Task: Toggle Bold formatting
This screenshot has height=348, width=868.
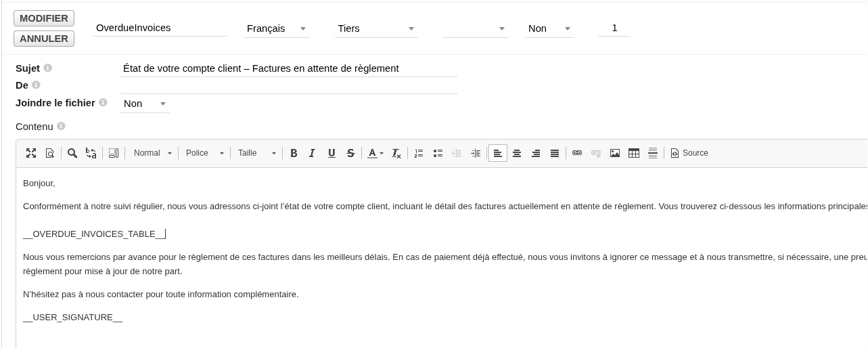Action: (x=294, y=153)
